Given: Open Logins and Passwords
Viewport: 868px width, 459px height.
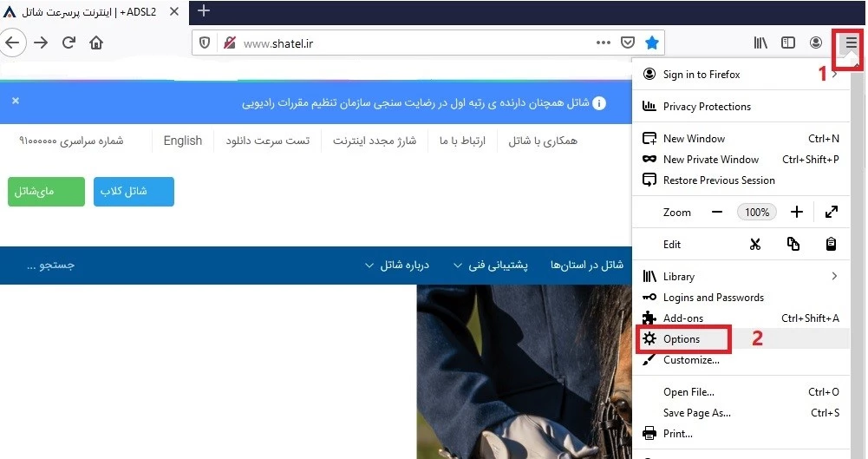Looking at the screenshot, I should 741,298.
